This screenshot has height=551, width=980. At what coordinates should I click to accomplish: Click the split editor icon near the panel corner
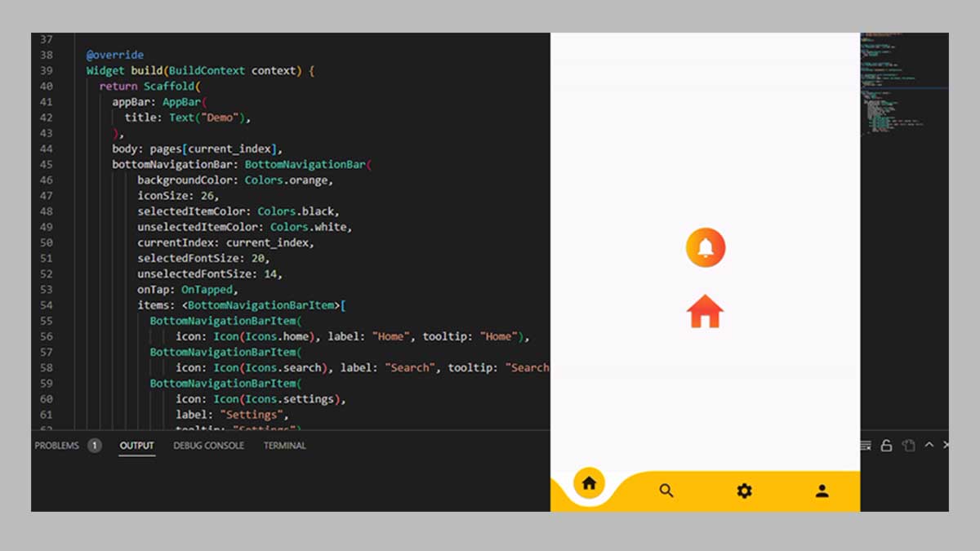tap(909, 445)
